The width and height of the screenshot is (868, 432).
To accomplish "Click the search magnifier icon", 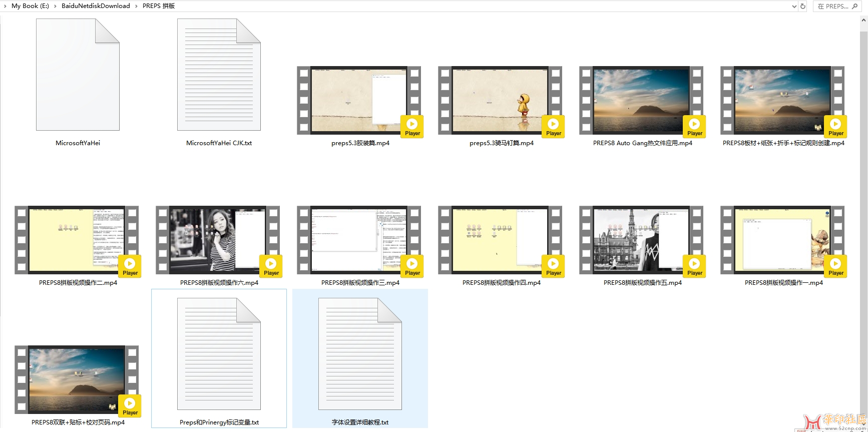I will 854,7.
